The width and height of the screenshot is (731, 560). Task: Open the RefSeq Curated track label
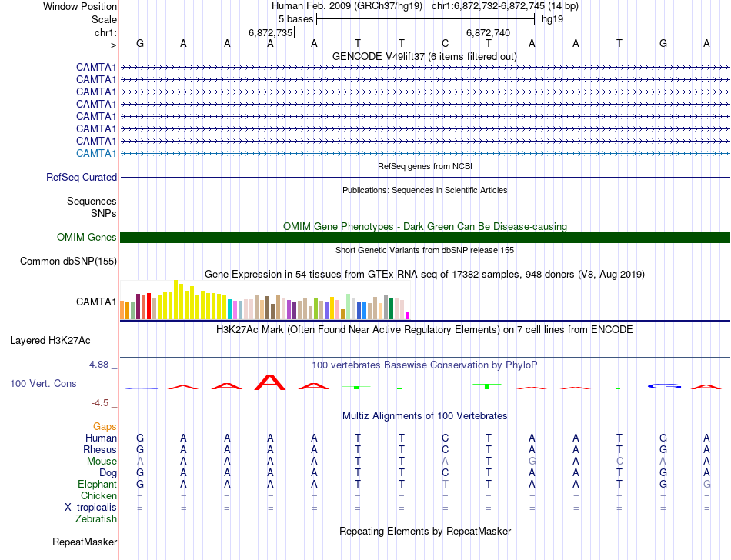pyautogui.click(x=82, y=177)
